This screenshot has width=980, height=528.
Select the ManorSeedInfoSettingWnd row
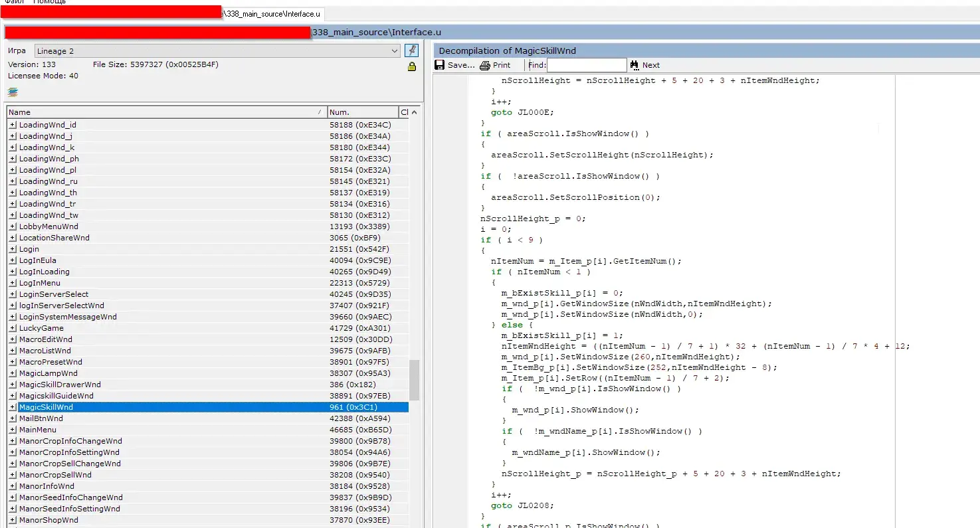click(x=208, y=509)
